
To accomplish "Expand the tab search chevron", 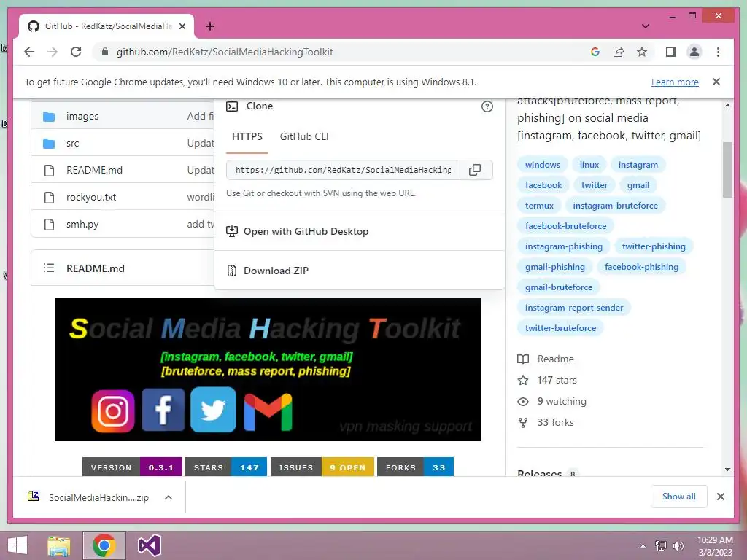I will coord(646,26).
